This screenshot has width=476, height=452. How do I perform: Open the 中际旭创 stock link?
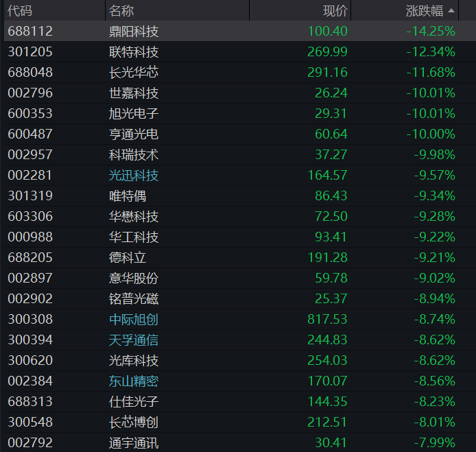point(134,319)
